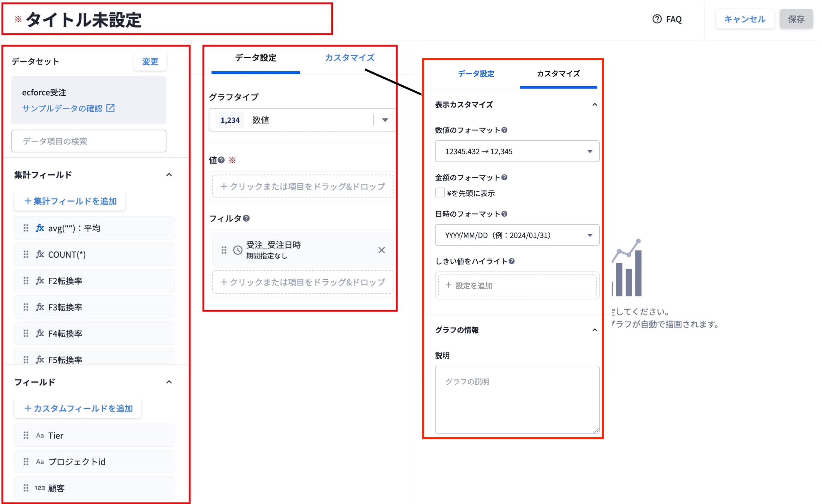Grab the drag handle of プロジェクトid field
Image resolution: width=822 pixels, height=504 pixels.
tap(26, 462)
